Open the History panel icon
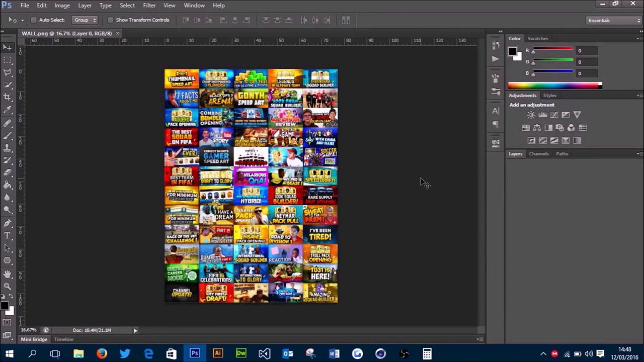644x362 pixels. coord(496,45)
